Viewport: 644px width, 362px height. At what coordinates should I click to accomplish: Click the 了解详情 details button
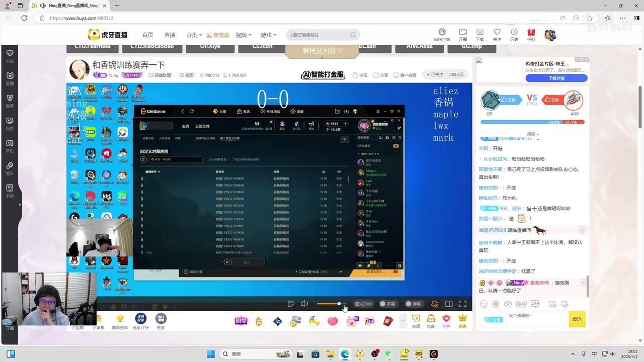click(x=556, y=78)
